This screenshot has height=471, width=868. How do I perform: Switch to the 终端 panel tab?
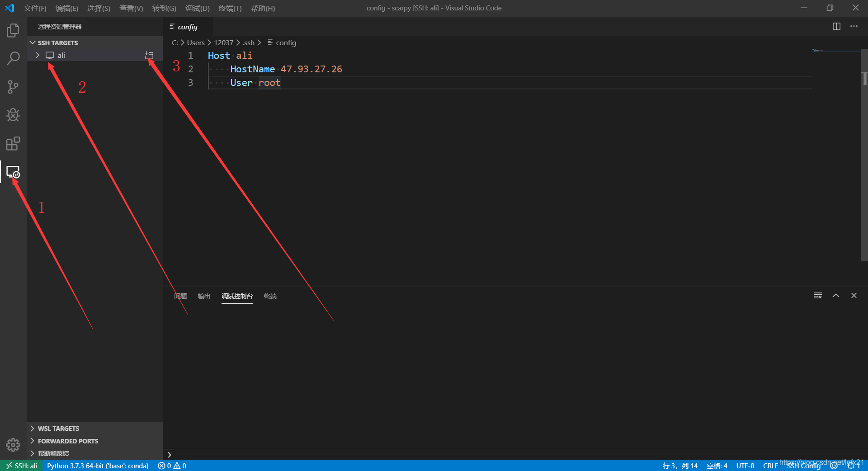point(270,296)
